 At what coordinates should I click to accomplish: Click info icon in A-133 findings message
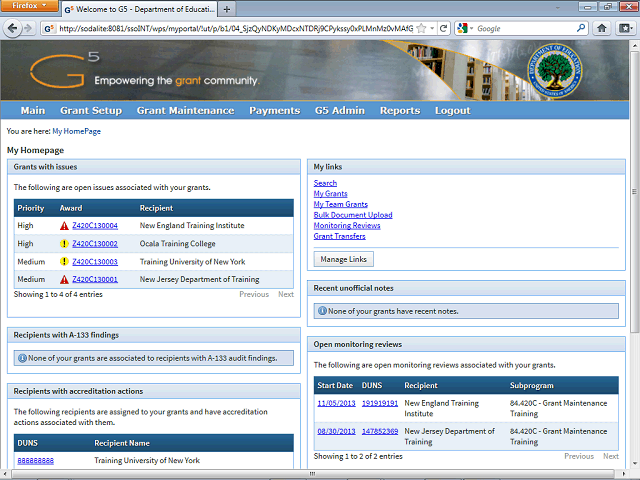[x=22, y=358]
